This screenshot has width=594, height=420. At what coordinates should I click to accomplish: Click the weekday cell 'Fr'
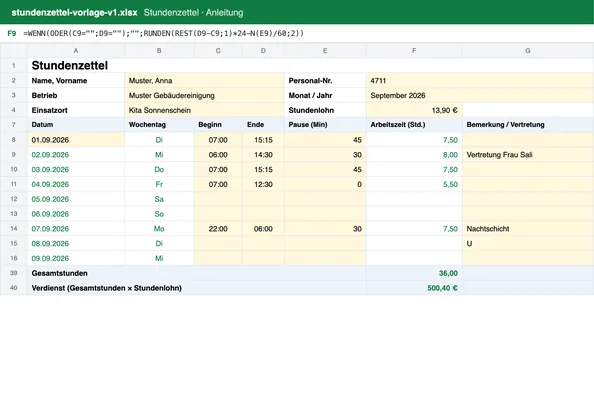[159, 184]
